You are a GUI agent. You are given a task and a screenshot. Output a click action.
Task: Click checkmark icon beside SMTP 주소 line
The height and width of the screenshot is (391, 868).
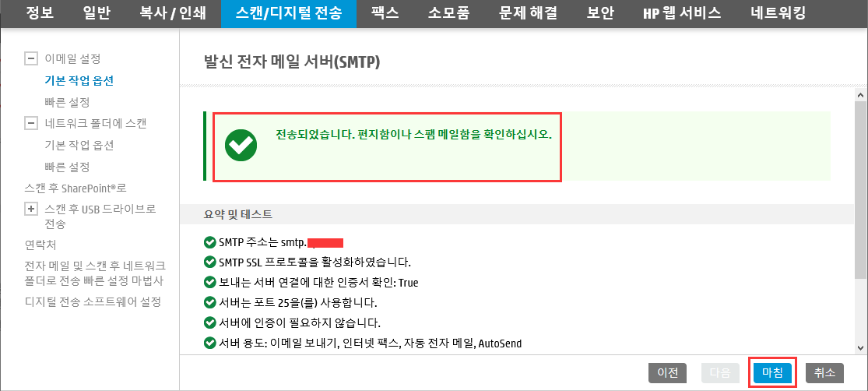coord(210,242)
